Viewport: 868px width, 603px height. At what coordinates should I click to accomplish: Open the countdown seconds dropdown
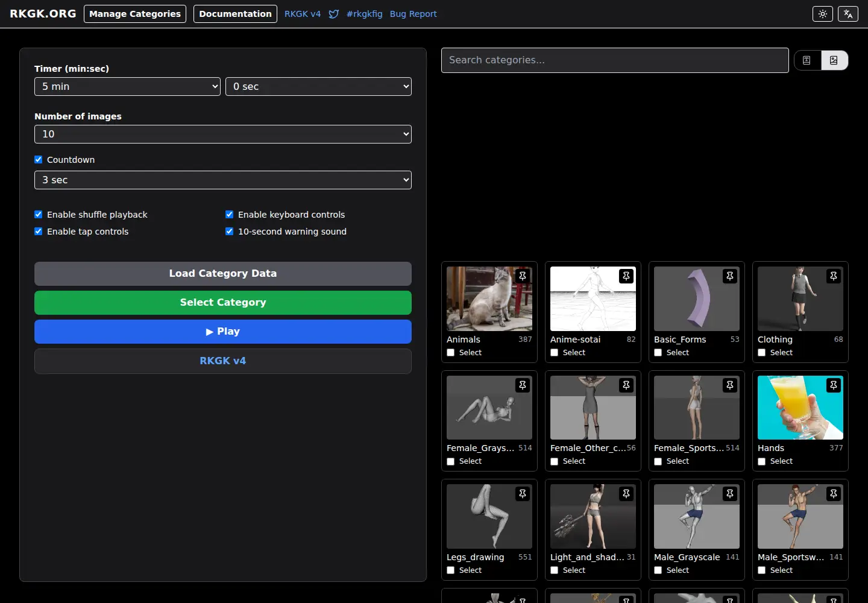(x=223, y=180)
